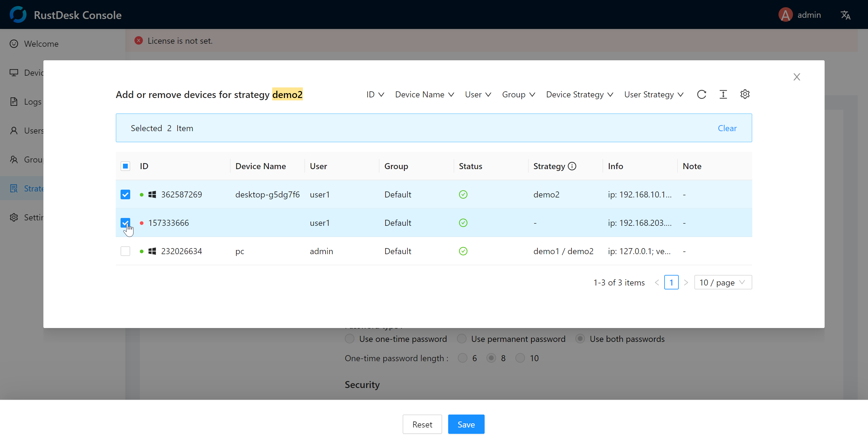Open the Group filter dropdown
This screenshot has width=868, height=448.
(518, 94)
